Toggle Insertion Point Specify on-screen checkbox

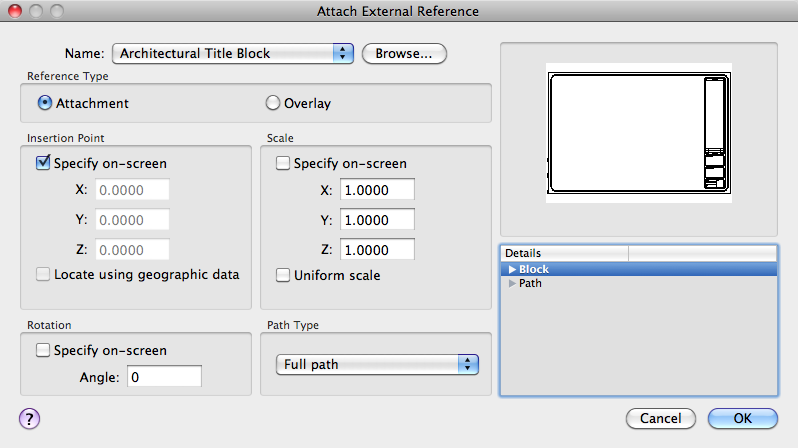43,163
